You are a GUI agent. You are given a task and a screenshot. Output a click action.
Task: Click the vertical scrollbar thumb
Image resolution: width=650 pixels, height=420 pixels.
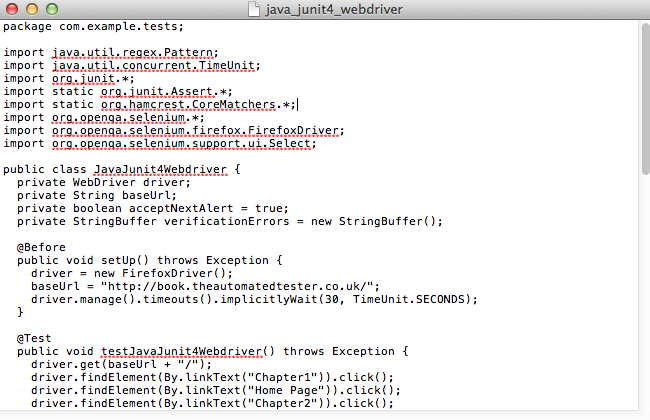(x=645, y=99)
